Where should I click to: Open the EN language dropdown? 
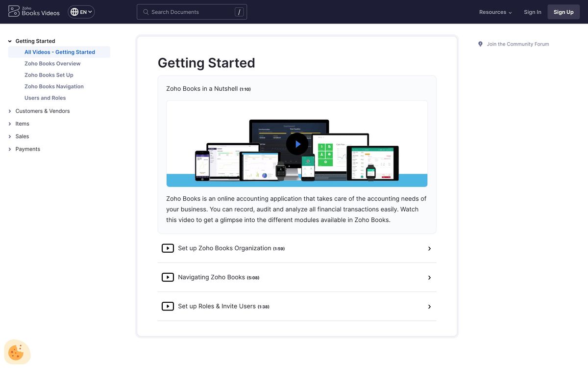coord(81,12)
